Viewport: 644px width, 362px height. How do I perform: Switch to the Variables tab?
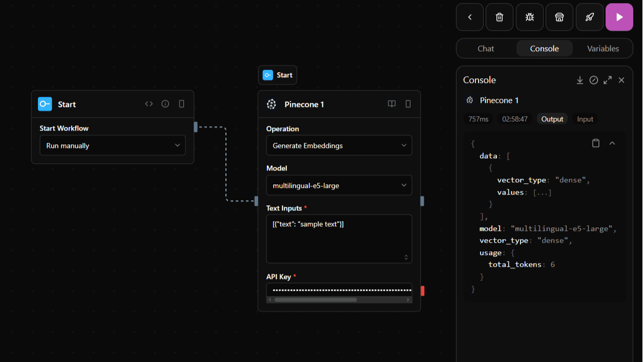coord(603,49)
